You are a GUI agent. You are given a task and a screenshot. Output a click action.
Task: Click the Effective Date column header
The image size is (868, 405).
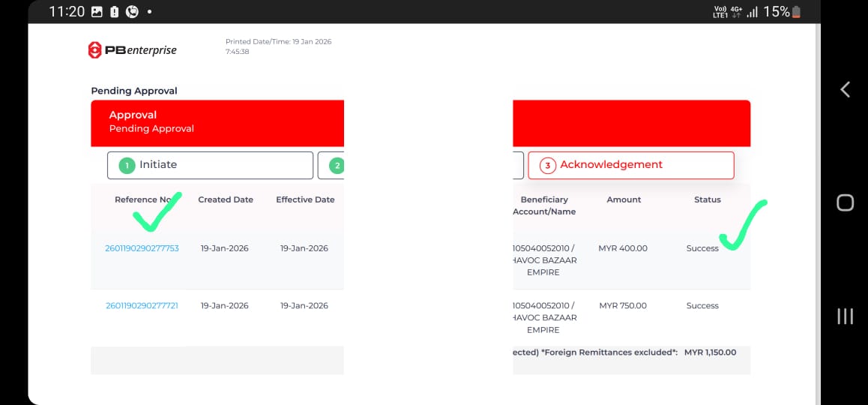click(304, 199)
